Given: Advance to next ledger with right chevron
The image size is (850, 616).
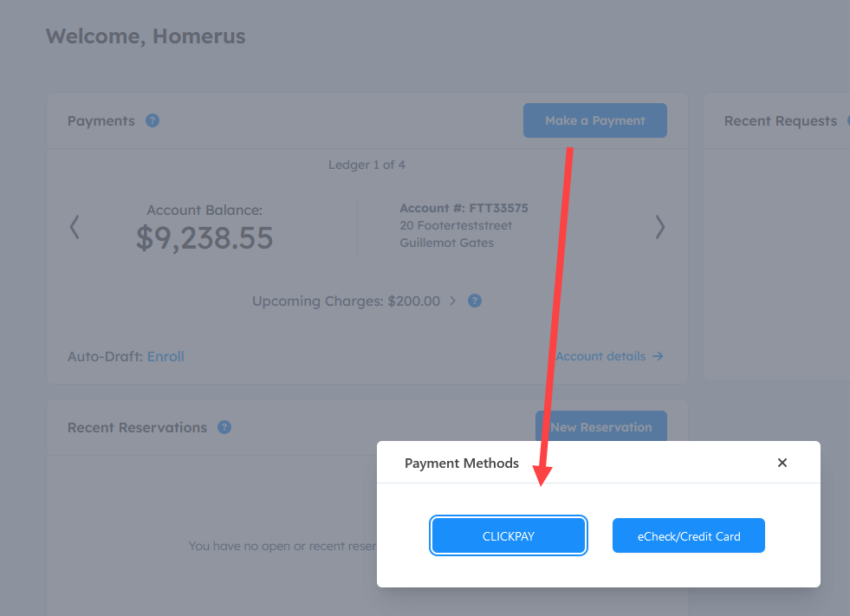Looking at the screenshot, I should click(659, 227).
